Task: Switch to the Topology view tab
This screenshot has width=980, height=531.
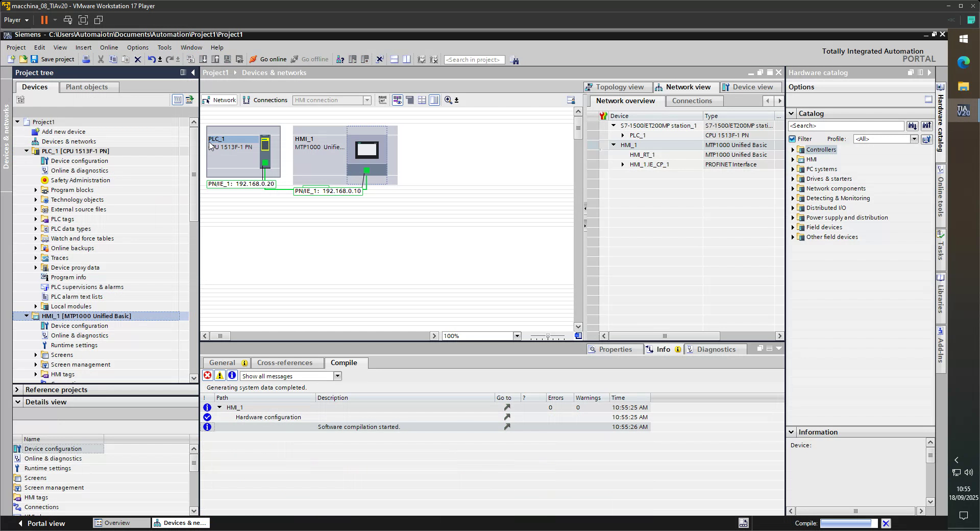Action: pyautogui.click(x=617, y=87)
